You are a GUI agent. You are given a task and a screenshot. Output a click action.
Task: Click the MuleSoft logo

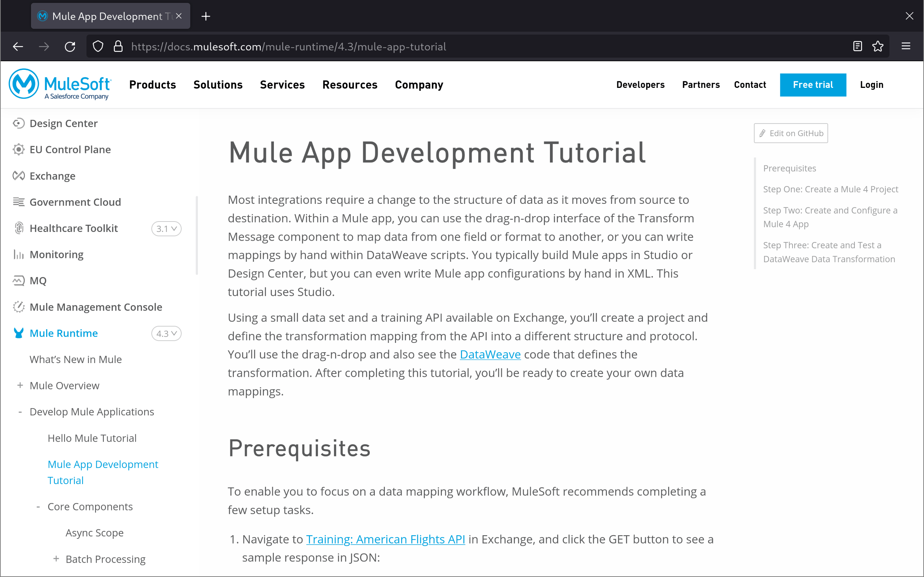click(59, 84)
